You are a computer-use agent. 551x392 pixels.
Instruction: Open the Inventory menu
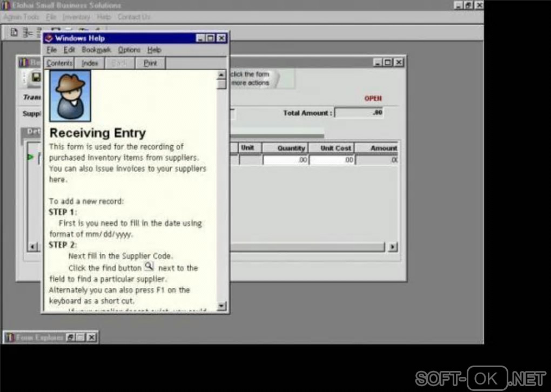(76, 17)
